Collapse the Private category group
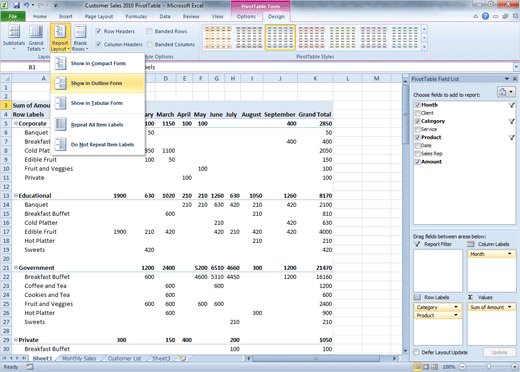The width and height of the screenshot is (520, 372). click(x=15, y=339)
